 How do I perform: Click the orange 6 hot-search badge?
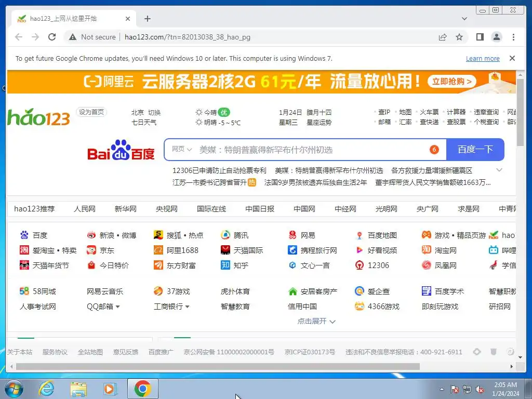coord(434,150)
